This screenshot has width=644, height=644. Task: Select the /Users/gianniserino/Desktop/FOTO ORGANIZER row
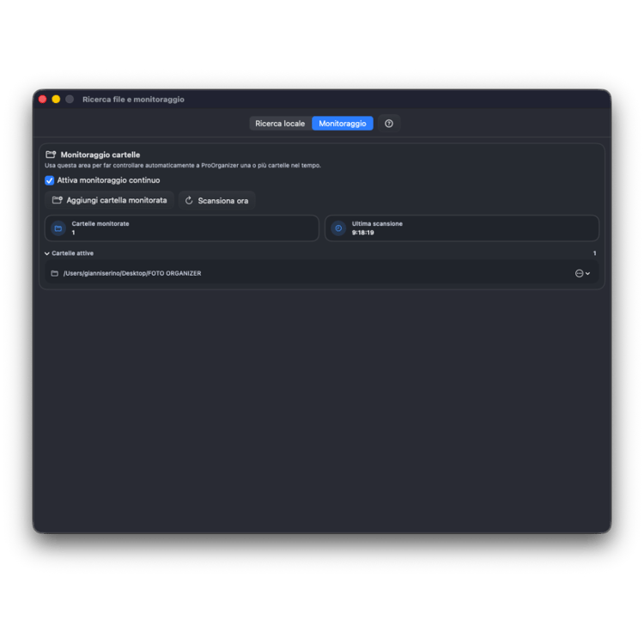tap(322, 274)
